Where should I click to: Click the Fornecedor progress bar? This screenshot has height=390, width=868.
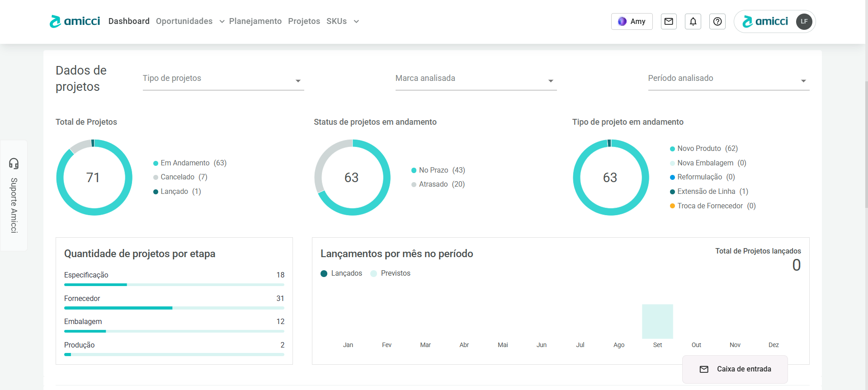click(174, 308)
